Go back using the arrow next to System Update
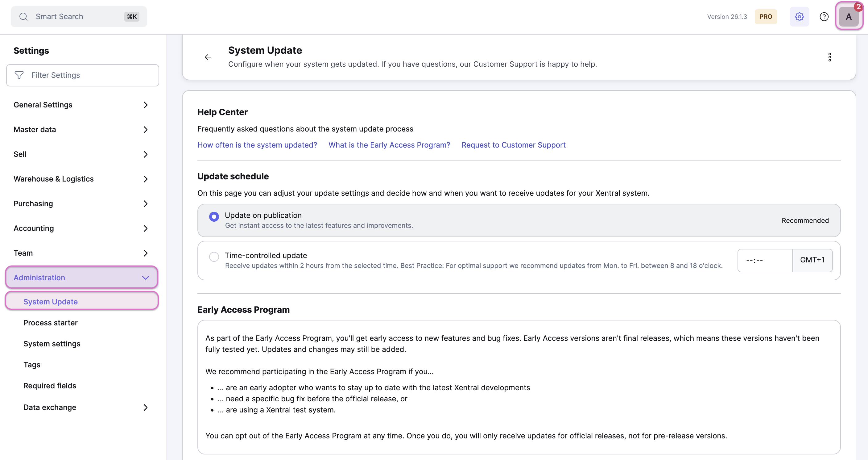Screen dimensions: 868x460 click(x=208, y=57)
